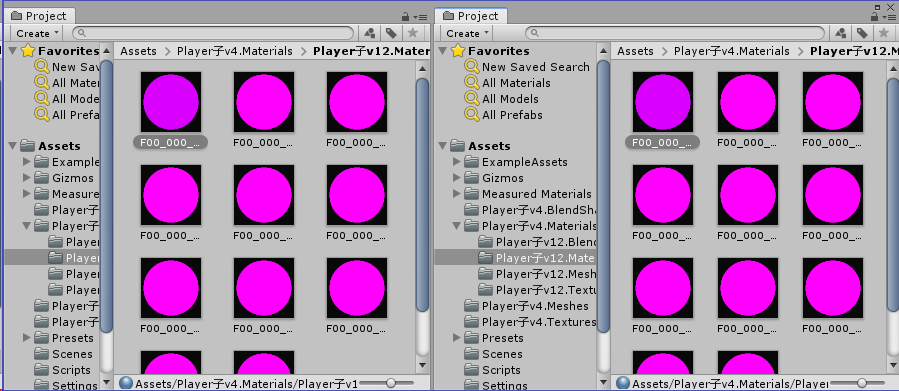This screenshot has width=899, height=391.
Task: Click scroll-down arrow of left window asset grid
Action: pos(423,365)
